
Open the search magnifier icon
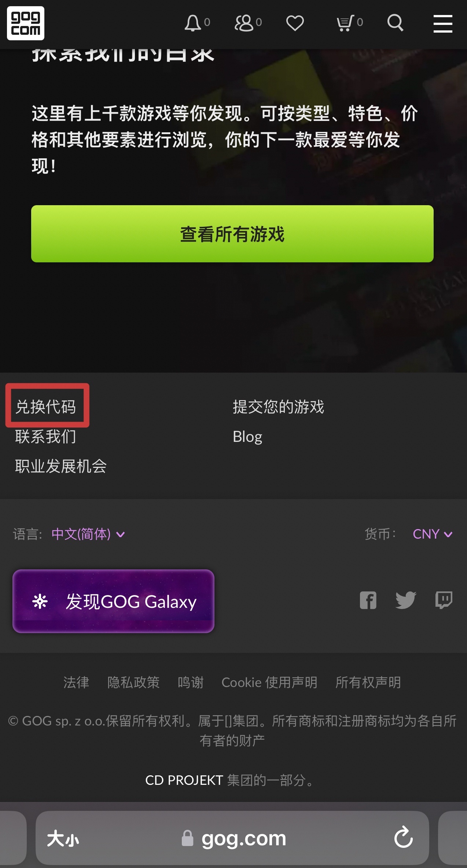[395, 23]
